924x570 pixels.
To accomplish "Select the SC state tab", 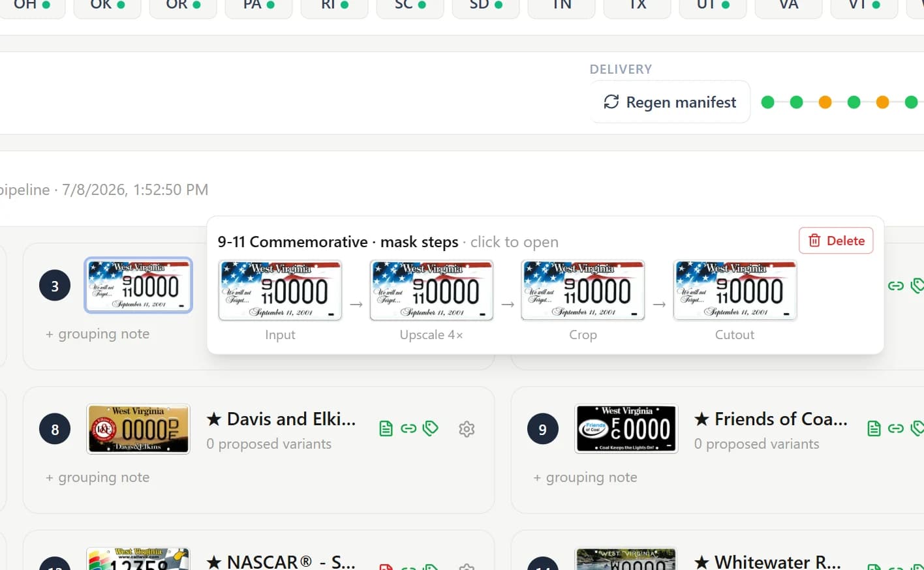I will pos(410,6).
